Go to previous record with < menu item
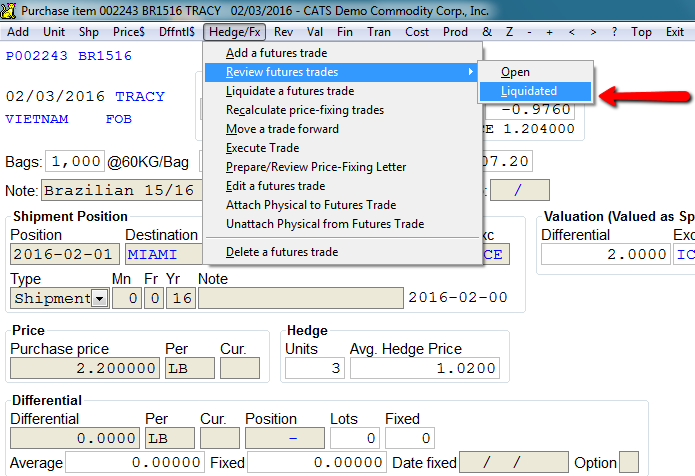695x476 pixels. 572,32
